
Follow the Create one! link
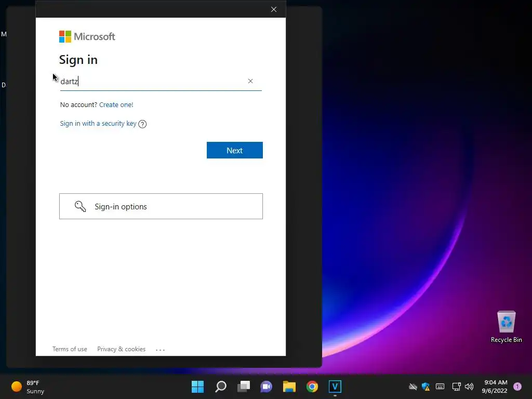point(116,105)
